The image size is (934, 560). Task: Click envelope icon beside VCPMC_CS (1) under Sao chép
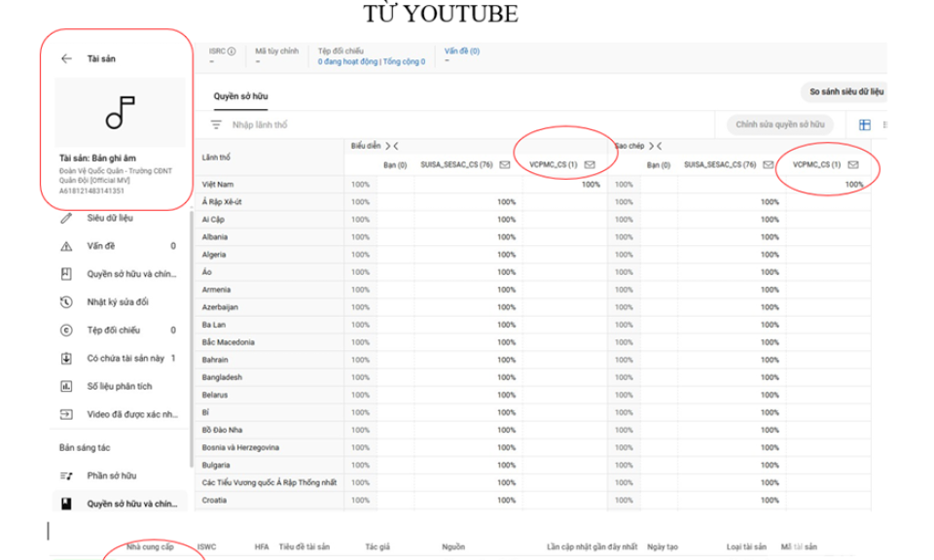click(853, 165)
